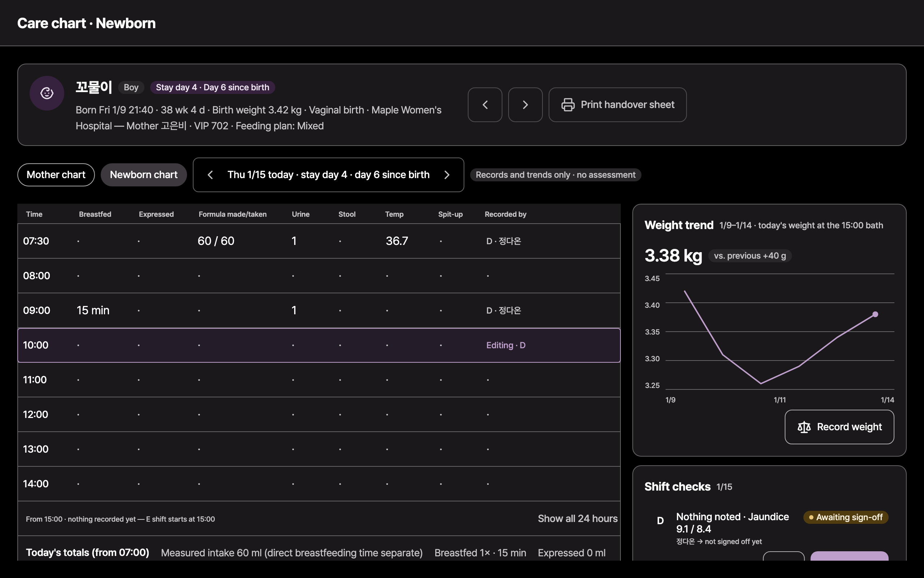Click the latest weight point on trend chart

pos(875,314)
